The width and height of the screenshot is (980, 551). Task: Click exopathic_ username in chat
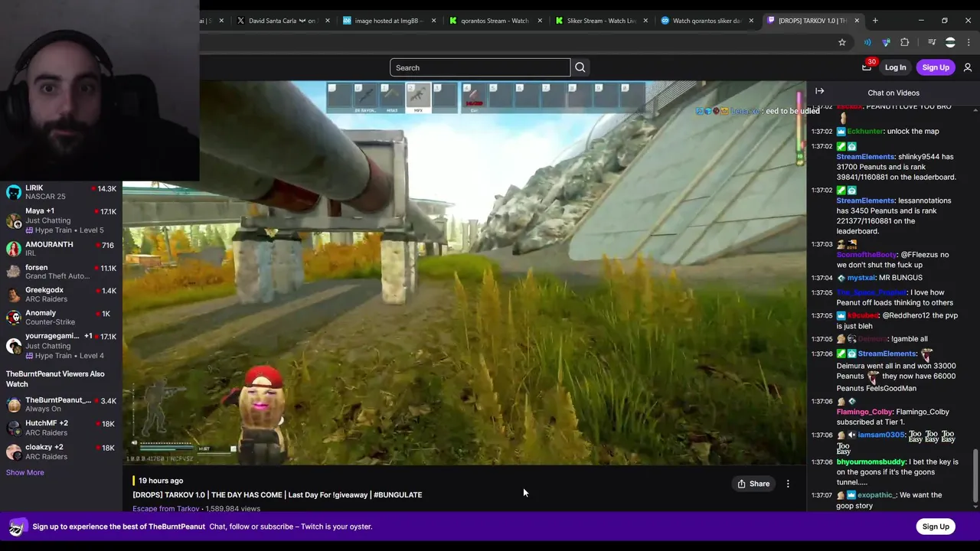[x=877, y=495]
